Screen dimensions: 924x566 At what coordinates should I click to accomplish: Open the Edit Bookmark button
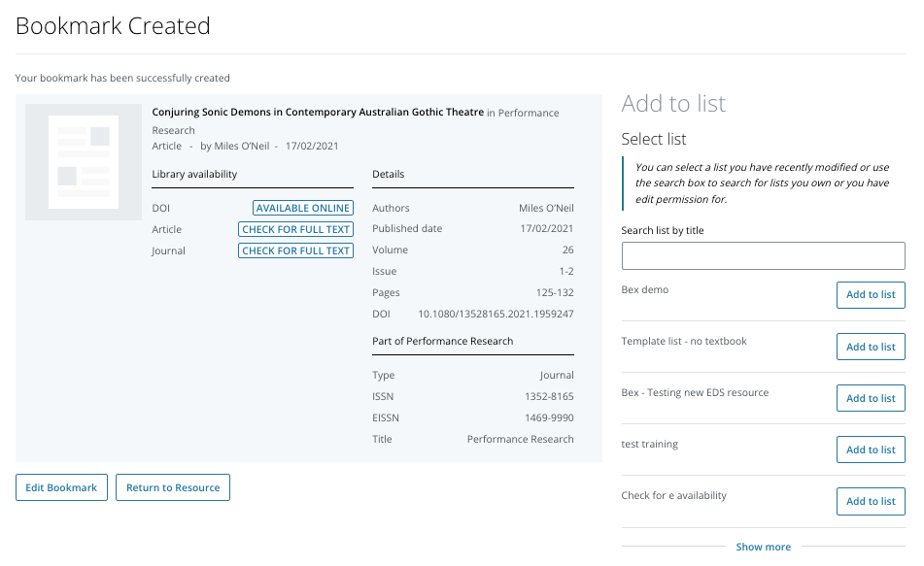pos(61,487)
